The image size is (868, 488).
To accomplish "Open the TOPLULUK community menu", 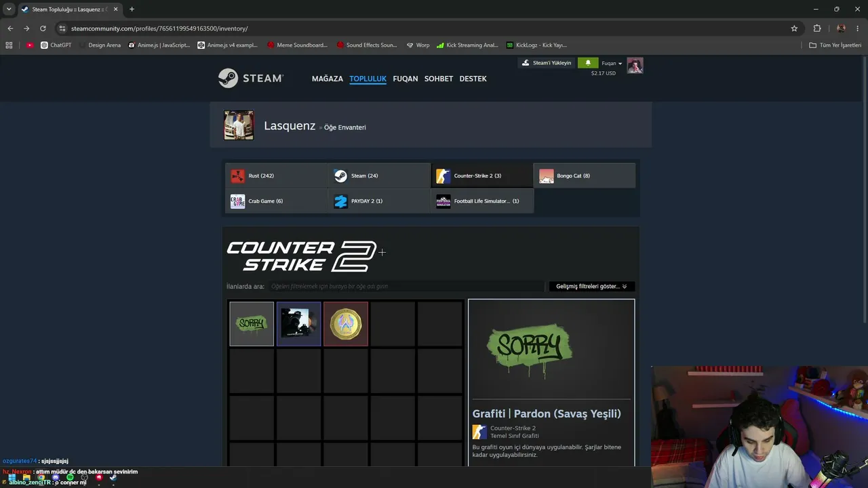I will pos(368,79).
